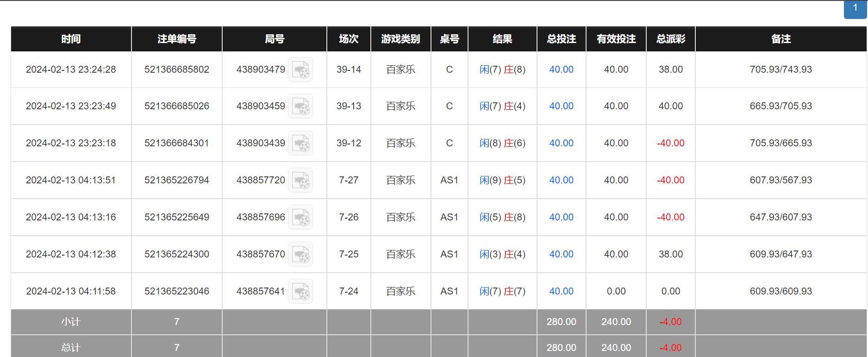This screenshot has width=868, height=357.
Task: Open total bet 40.00 link for order 521366684301
Action: pos(561,143)
